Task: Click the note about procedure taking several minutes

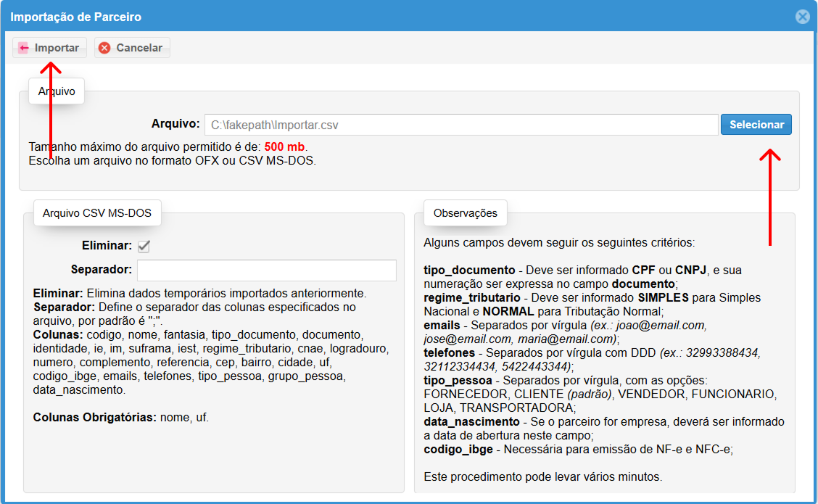Action: 542,477
